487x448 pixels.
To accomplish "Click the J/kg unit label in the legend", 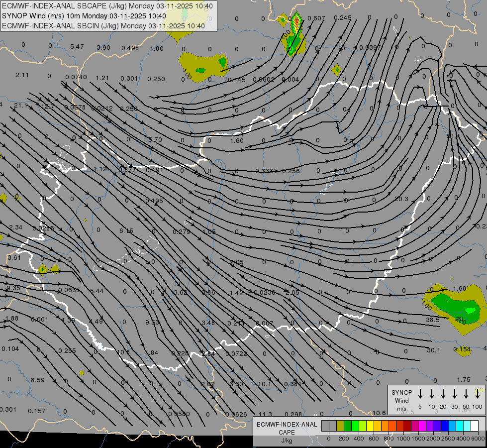I will pyautogui.click(x=287, y=441).
